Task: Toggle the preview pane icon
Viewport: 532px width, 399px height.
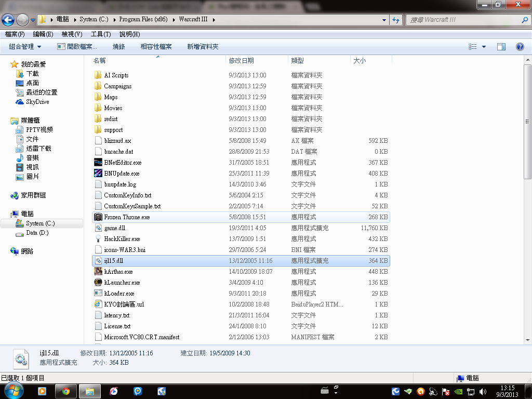Action: coord(501,47)
